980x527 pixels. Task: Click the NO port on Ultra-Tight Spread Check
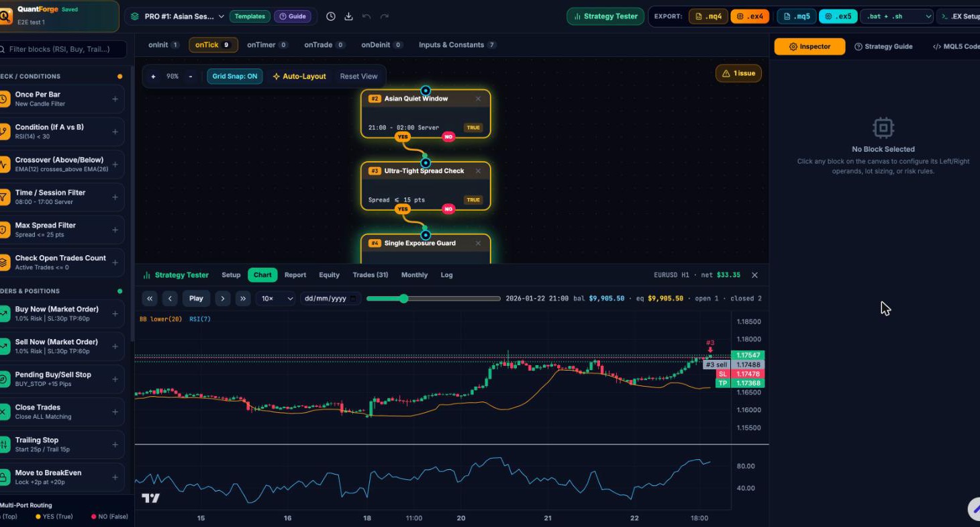point(448,209)
